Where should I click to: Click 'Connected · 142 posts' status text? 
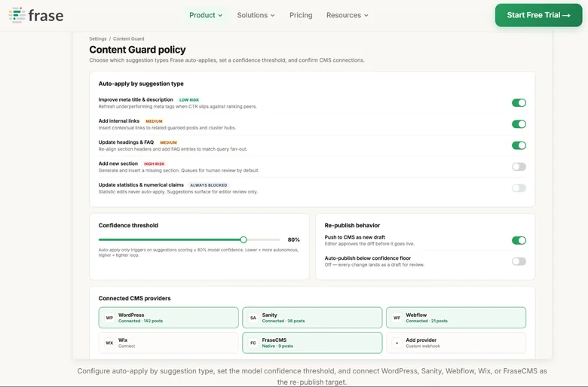tap(141, 321)
